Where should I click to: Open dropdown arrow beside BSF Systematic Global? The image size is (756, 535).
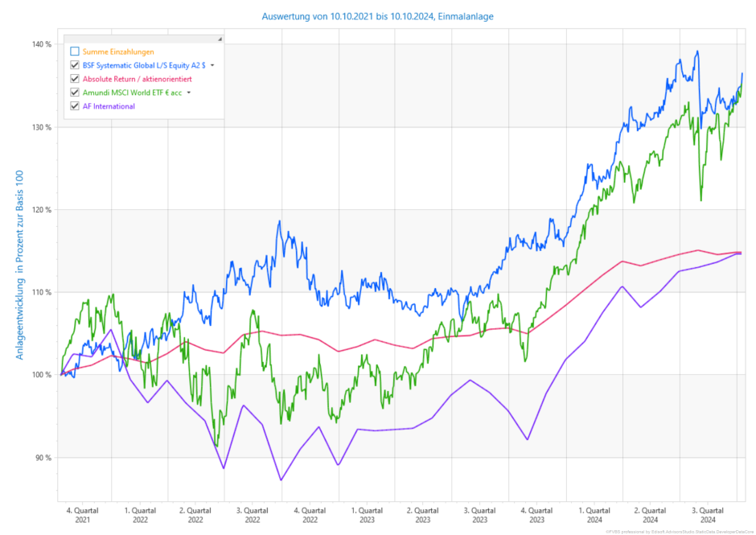tap(212, 65)
